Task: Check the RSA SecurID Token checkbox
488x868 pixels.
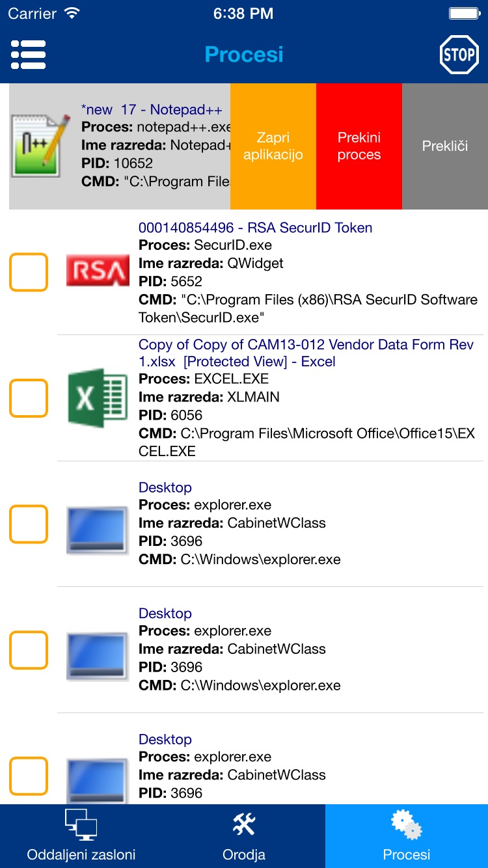Action: click(29, 272)
